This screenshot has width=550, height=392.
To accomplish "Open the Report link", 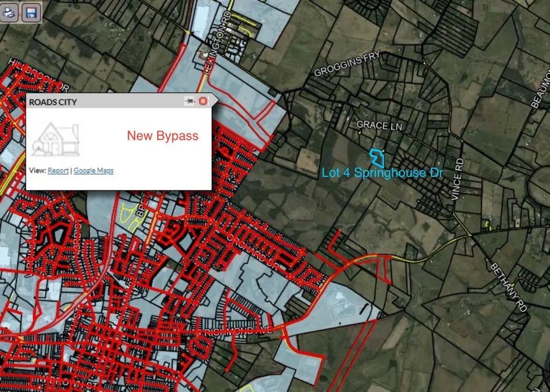I will tap(58, 171).
